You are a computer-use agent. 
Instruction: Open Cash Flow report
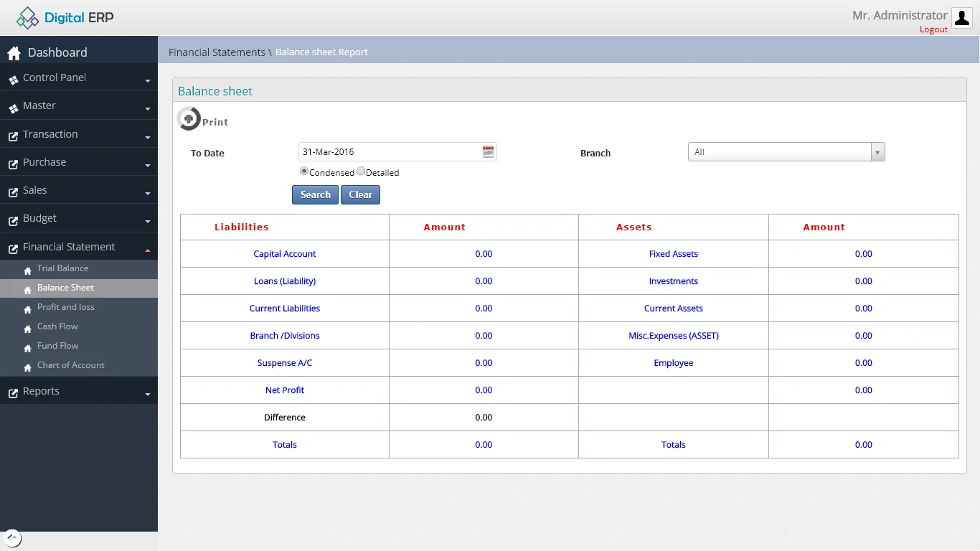pos(57,326)
